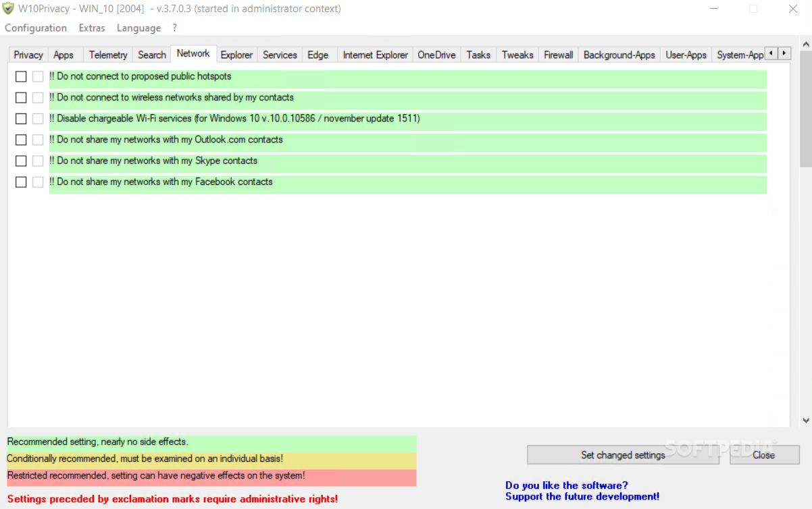
Task: Open the Firewall tab
Action: pyautogui.click(x=558, y=55)
